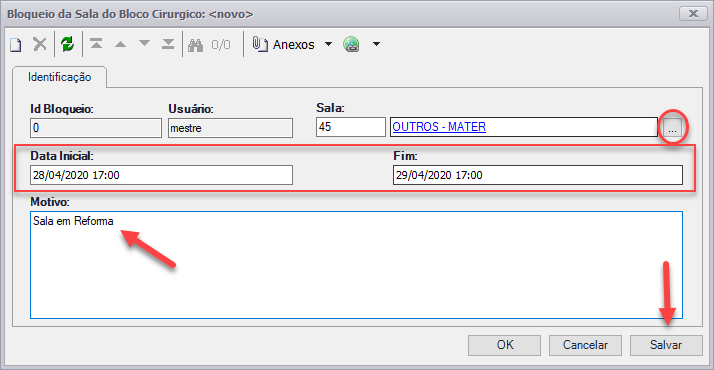Close the Bloqueio da Sala window

coord(694,14)
